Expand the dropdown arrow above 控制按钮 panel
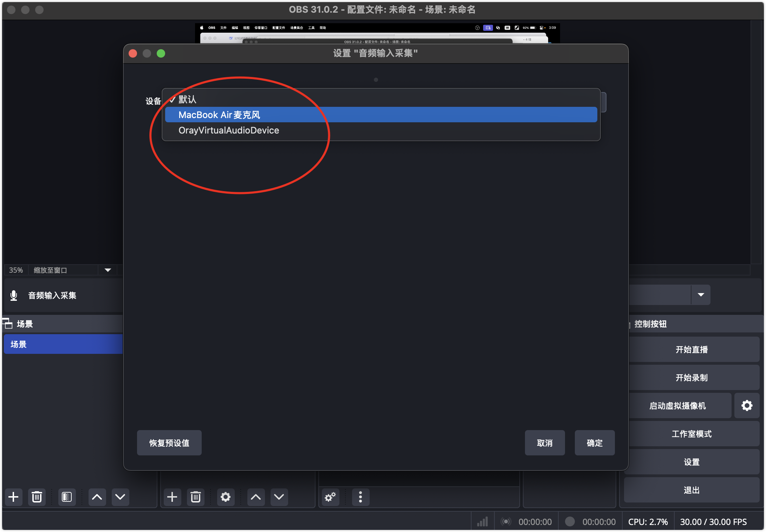 pyautogui.click(x=701, y=295)
